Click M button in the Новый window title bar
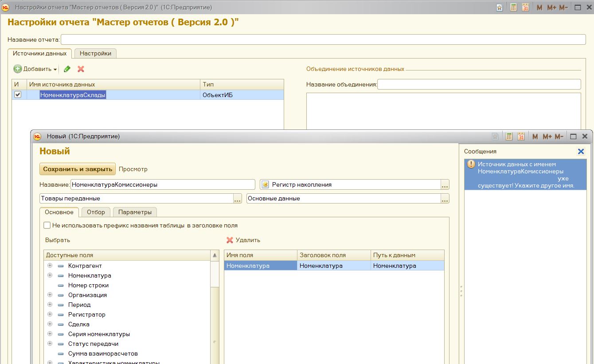This screenshot has width=594, height=364. coord(535,137)
